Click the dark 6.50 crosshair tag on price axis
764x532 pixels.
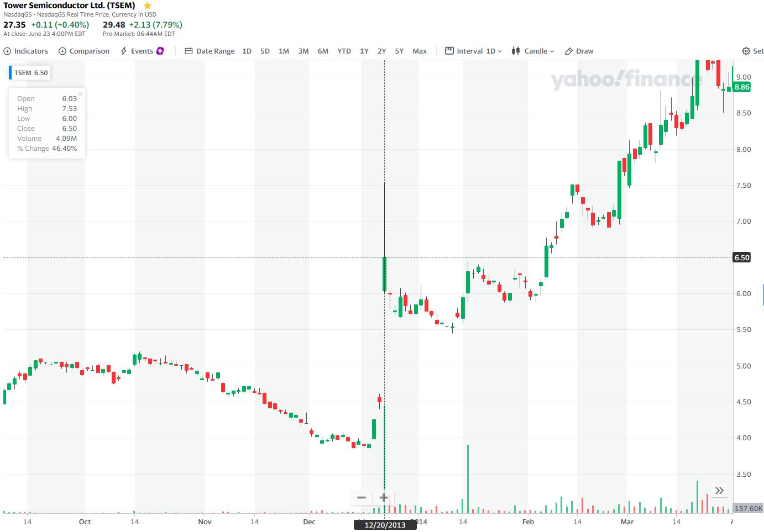coord(742,257)
